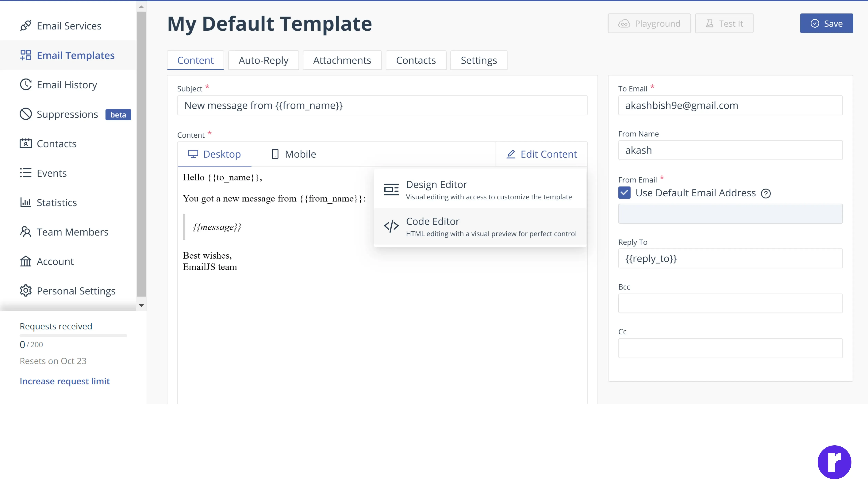
Task: Click sidebar scroll up arrow
Action: pyautogui.click(x=142, y=6)
